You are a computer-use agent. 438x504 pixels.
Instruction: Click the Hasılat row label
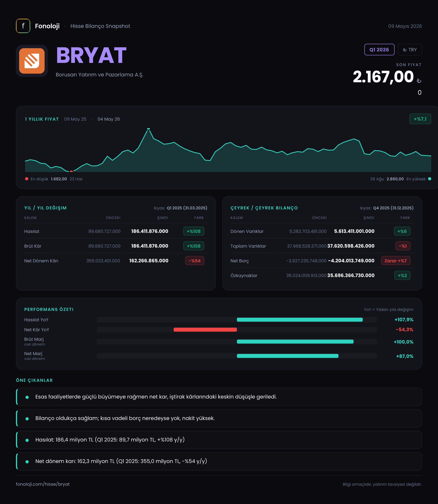coord(31,231)
